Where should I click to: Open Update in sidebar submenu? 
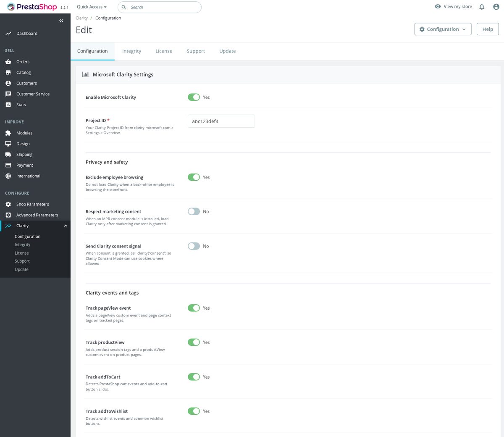click(x=21, y=269)
